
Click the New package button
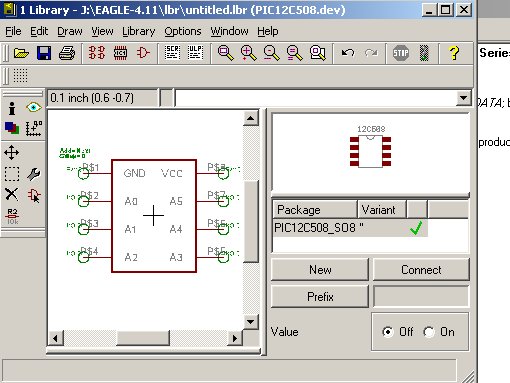click(320, 269)
